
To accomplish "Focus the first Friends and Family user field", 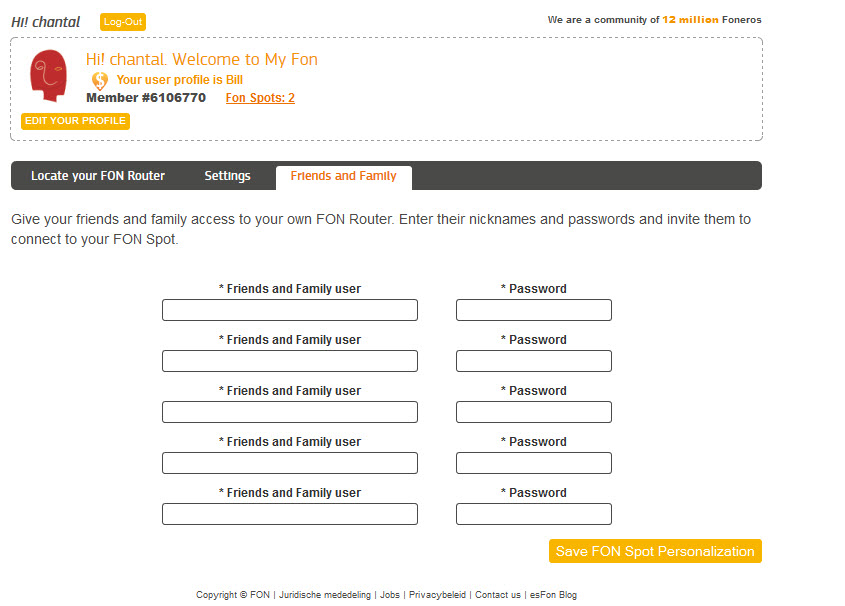I will click(x=289, y=310).
